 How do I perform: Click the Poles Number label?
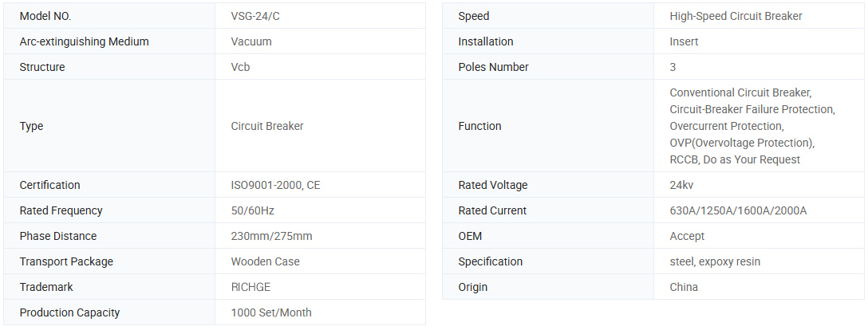click(x=493, y=67)
